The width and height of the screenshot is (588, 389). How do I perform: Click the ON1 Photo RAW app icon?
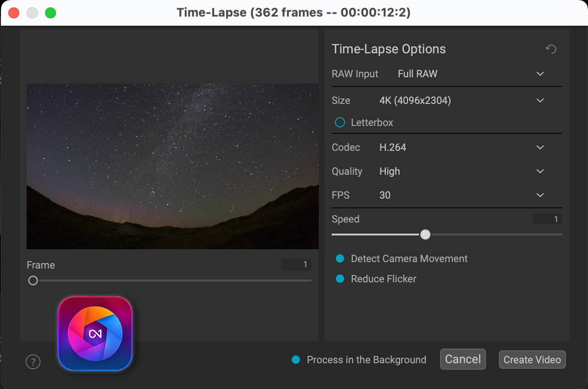pos(95,333)
